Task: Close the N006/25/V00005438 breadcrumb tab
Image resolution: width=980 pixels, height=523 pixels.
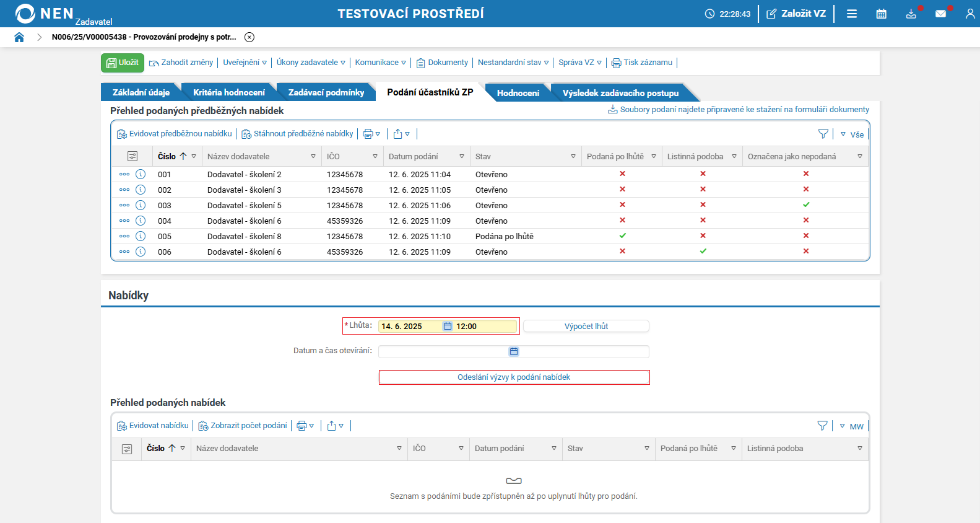Action: coord(249,37)
